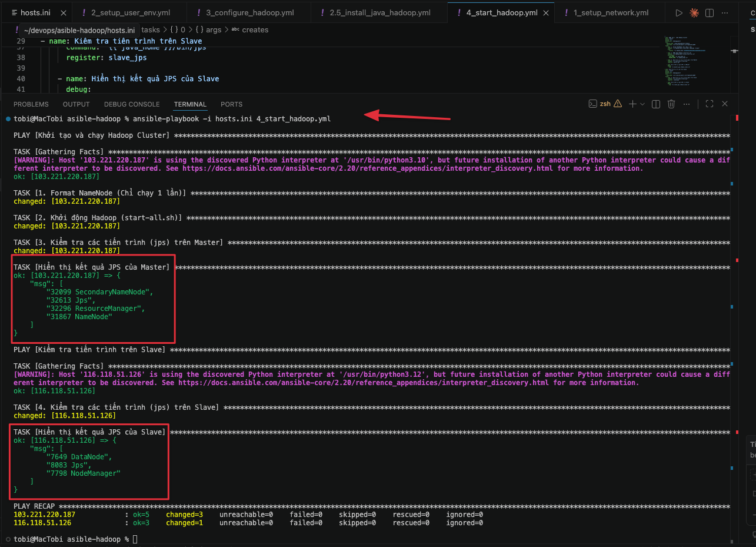Split the terminal pane
Image resolution: width=756 pixels, height=547 pixels.
tap(656, 104)
